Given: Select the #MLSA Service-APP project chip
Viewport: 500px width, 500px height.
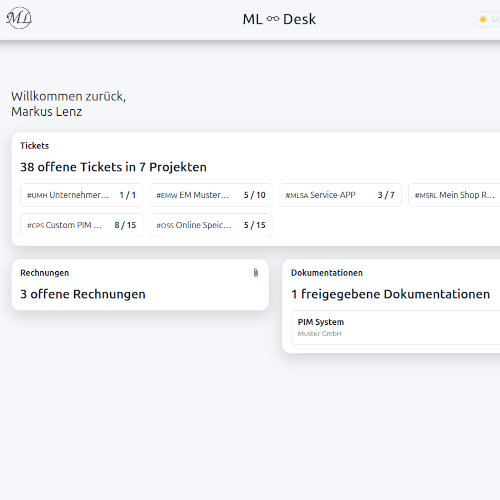Looking at the screenshot, I should point(340,195).
